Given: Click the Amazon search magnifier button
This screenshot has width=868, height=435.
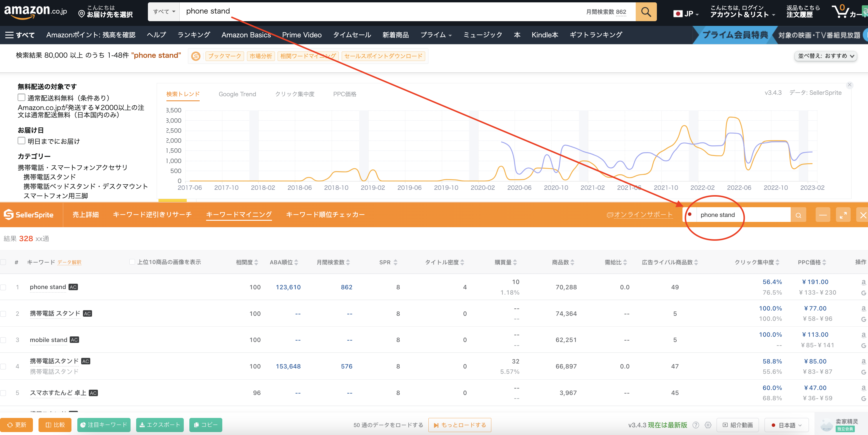Looking at the screenshot, I should click(x=646, y=12).
